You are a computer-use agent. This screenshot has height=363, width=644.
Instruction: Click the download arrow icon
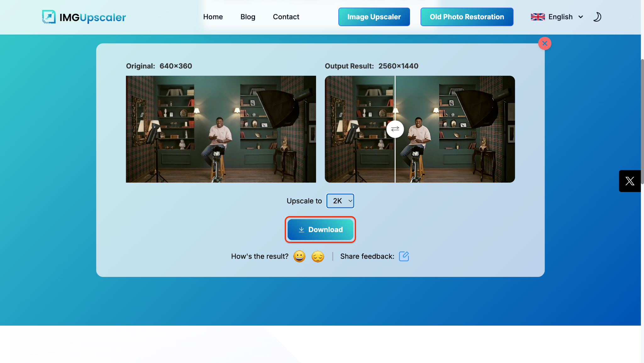(x=301, y=230)
